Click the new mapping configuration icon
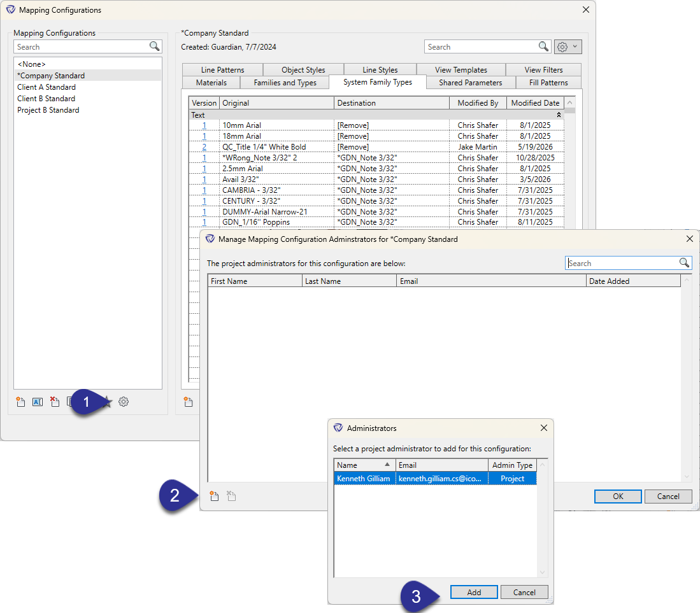The height and width of the screenshot is (613, 700). pos(20,402)
